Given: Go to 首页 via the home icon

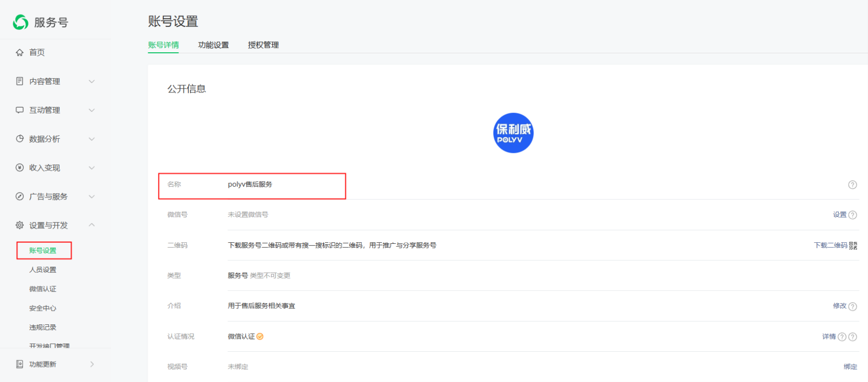Looking at the screenshot, I should (20, 52).
